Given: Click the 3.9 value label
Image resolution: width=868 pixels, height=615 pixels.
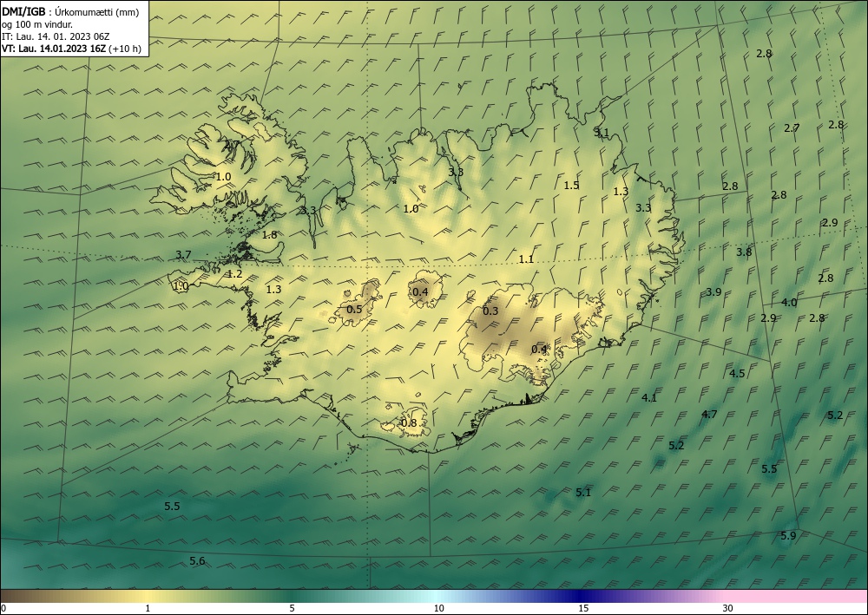Looking at the screenshot, I should [714, 291].
